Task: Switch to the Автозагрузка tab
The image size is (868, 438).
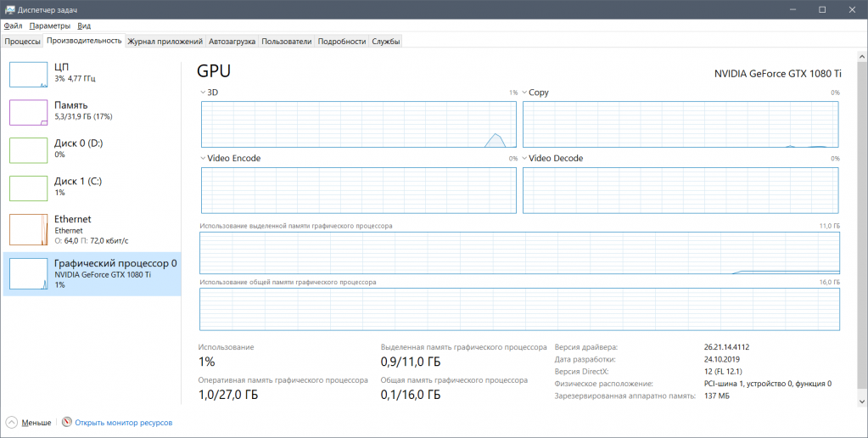Action: pos(232,41)
